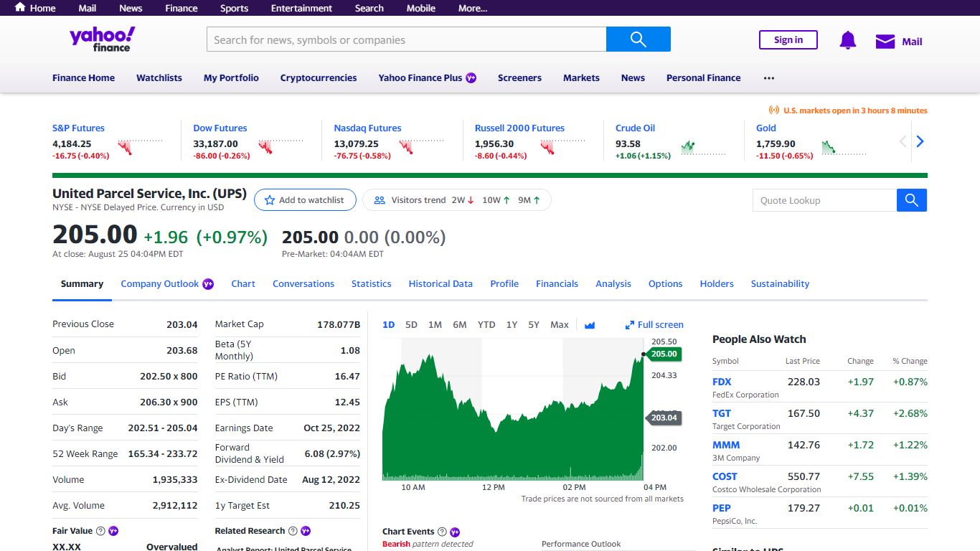Open the Crude Oil mini chart
980x551 pixels.
coord(703,146)
